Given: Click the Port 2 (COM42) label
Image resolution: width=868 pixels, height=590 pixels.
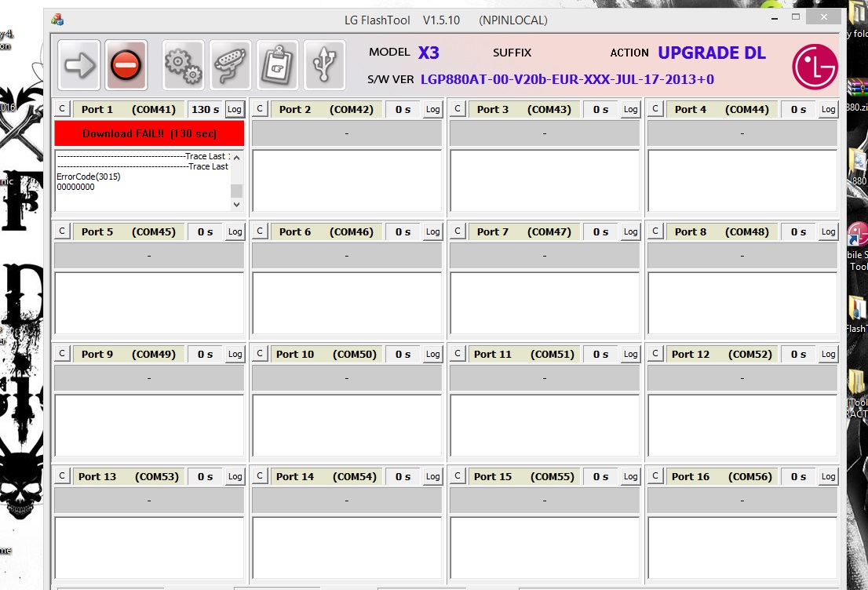Looking at the screenshot, I should click(326, 110).
